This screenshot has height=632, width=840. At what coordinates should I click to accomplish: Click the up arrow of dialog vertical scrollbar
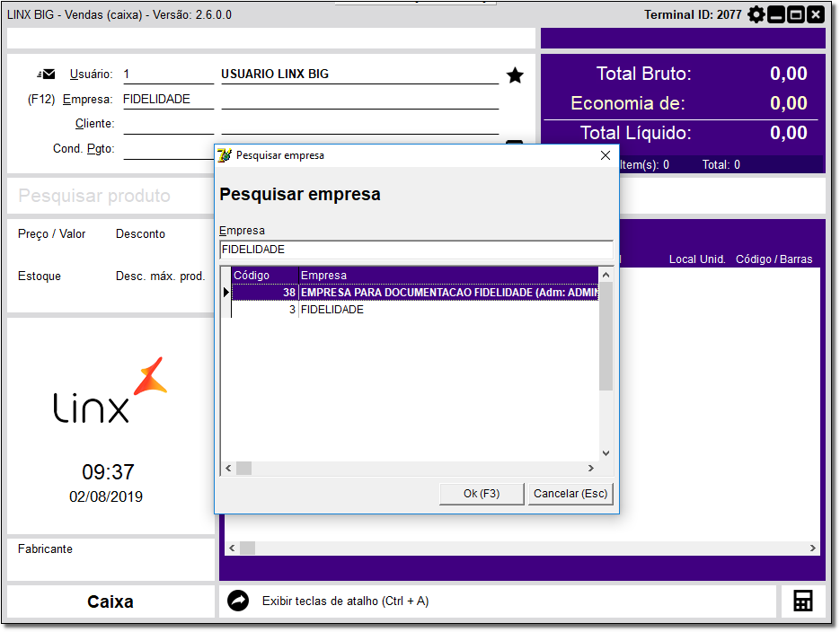click(606, 275)
